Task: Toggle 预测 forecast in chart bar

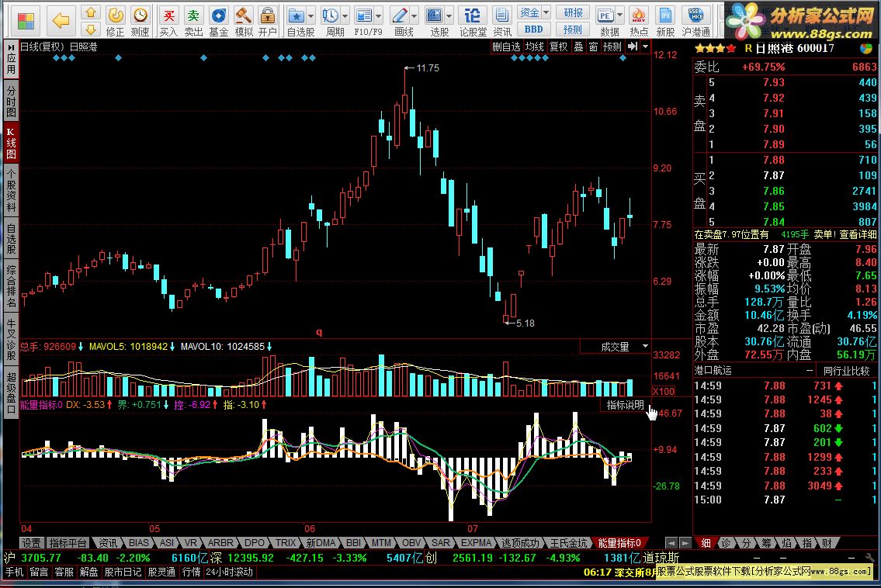Action: (612, 47)
